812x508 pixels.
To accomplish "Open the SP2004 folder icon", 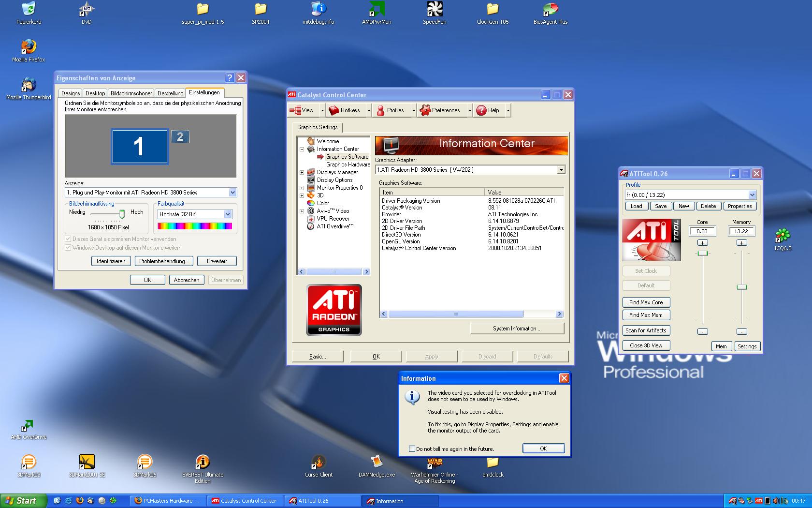I will [x=261, y=13].
